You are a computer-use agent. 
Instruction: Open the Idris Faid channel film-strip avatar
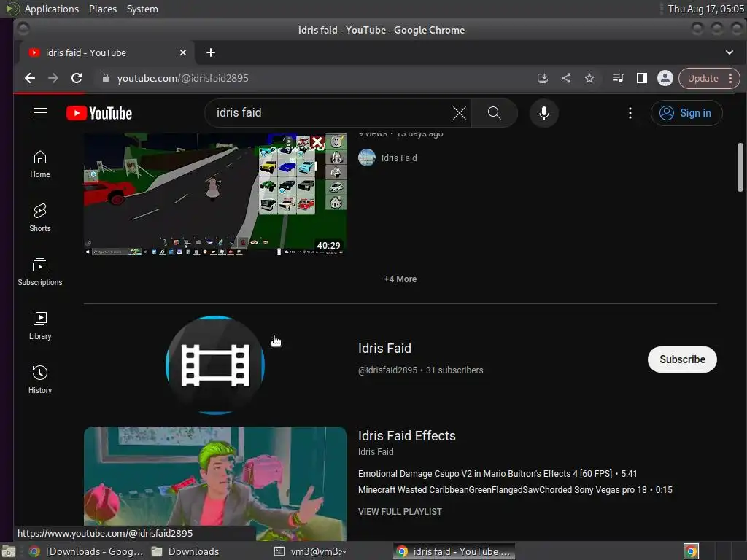pyautogui.click(x=215, y=365)
